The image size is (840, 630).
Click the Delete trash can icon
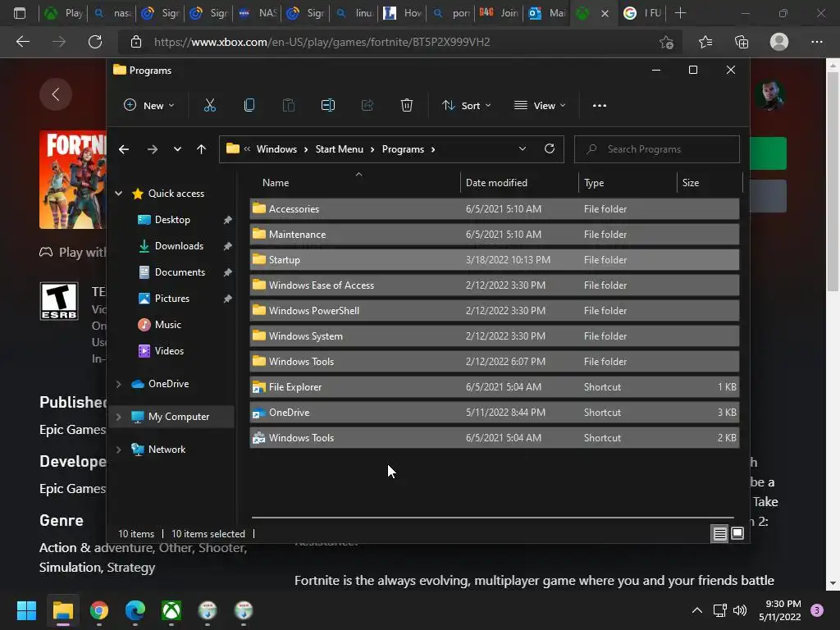407,106
